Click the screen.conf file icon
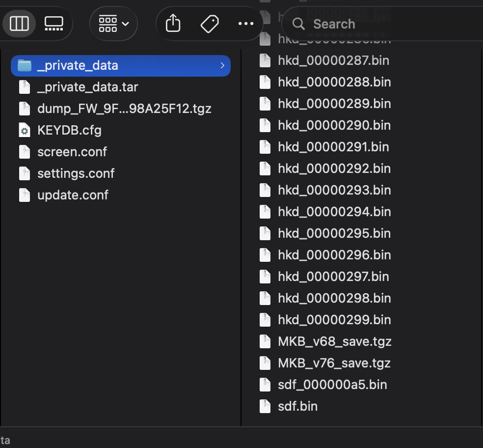 (x=25, y=152)
